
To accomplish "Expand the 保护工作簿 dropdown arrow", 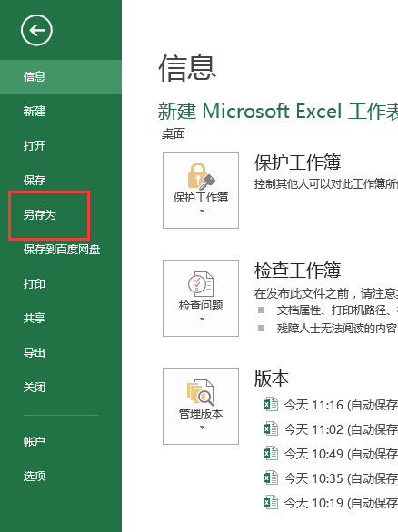I will click(202, 211).
